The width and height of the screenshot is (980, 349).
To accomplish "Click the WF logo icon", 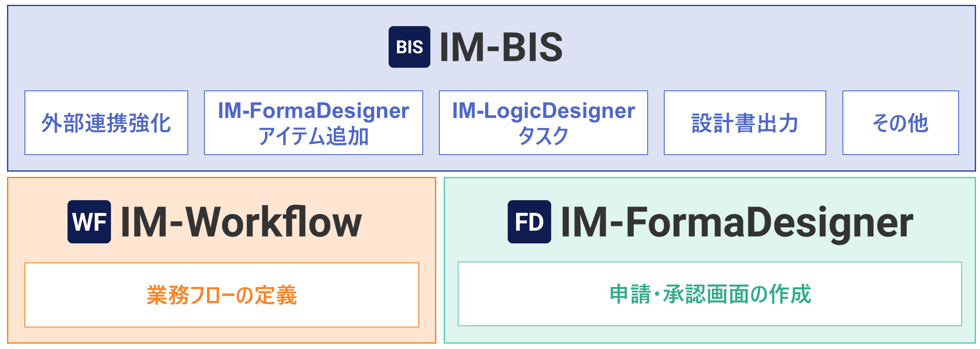I will (x=89, y=221).
